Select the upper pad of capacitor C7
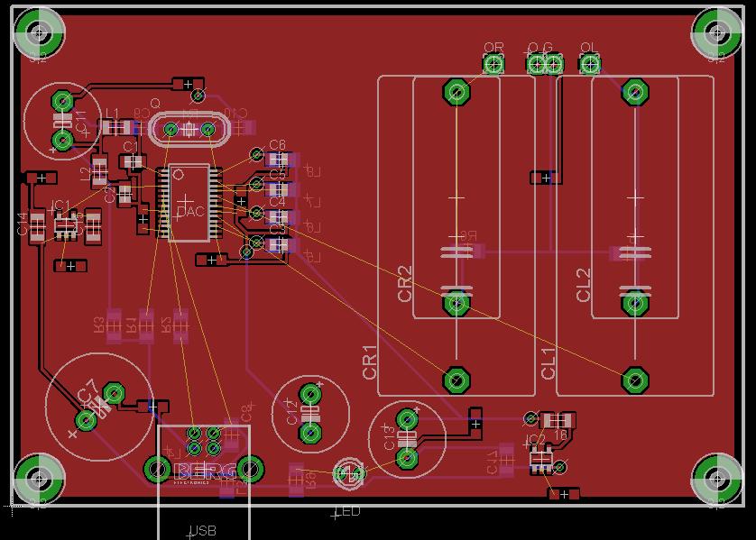 tap(114, 394)
